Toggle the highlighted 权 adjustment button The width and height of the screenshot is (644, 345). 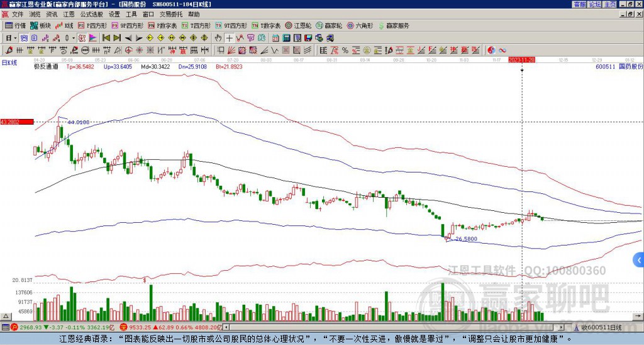click(82, 38)
